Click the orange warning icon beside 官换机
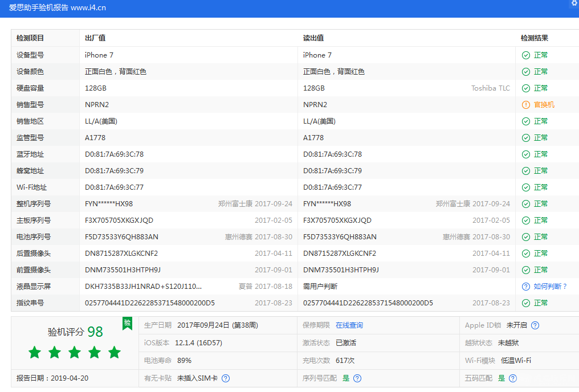Viewport: 579px width, 392px height. [526, 105]
